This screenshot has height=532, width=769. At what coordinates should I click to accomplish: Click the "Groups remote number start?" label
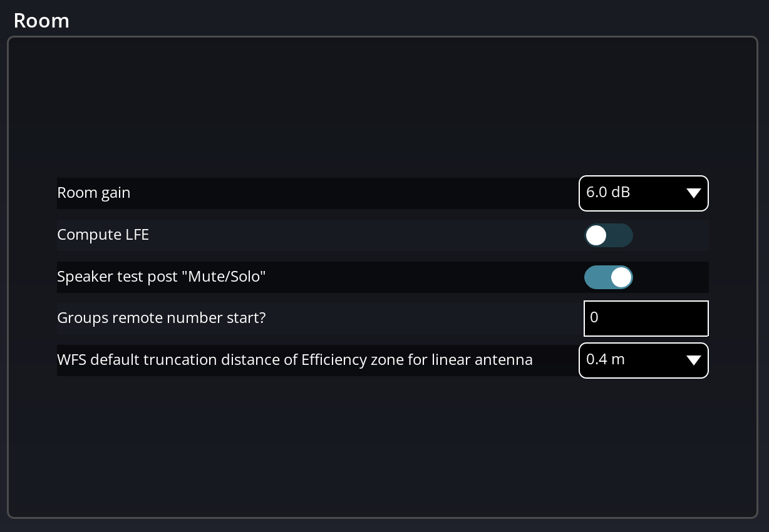162,318
